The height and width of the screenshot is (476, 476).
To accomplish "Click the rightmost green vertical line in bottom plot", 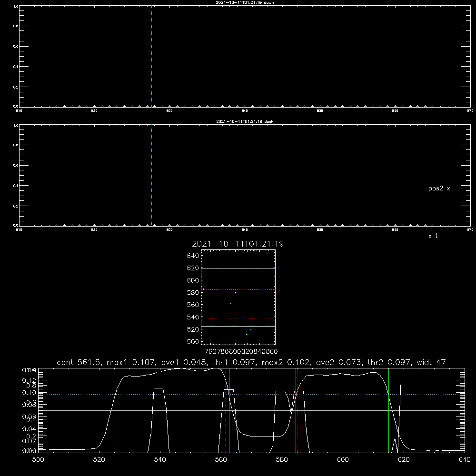I will click(x=388, y=410).
